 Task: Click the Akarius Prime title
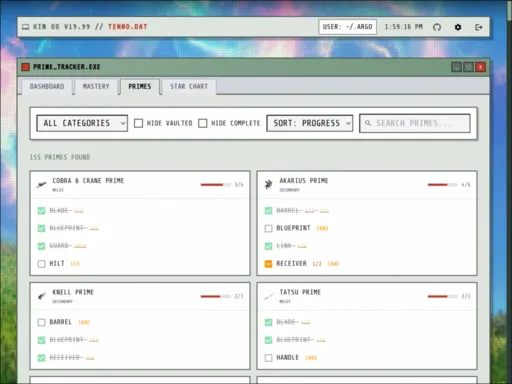click(x=304, y=181)
